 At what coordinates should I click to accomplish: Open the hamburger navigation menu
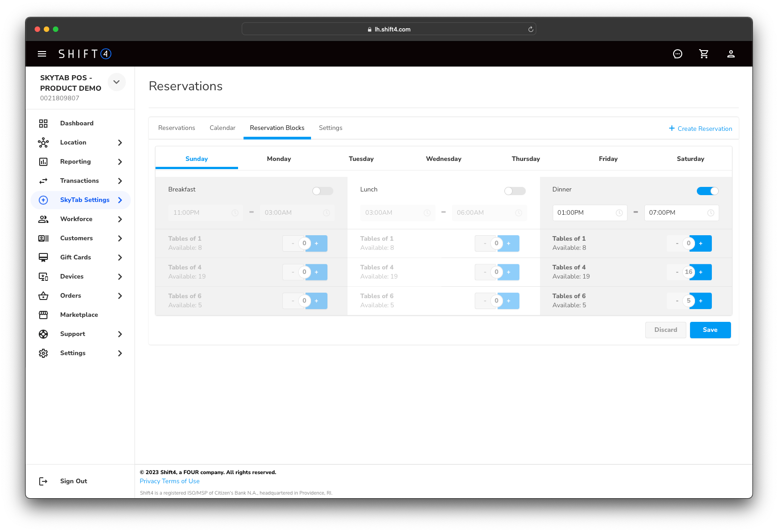[x=42, y=54]
